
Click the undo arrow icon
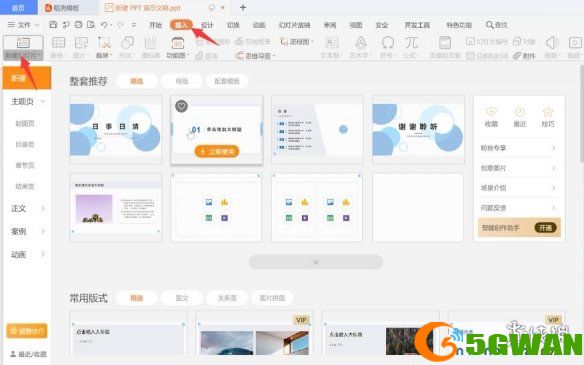tap(104, 25)
